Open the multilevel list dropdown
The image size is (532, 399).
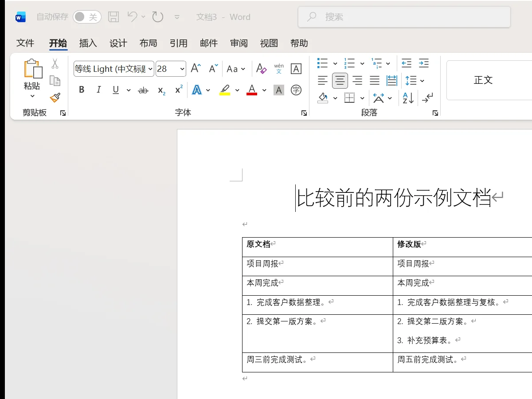[388, 63]
